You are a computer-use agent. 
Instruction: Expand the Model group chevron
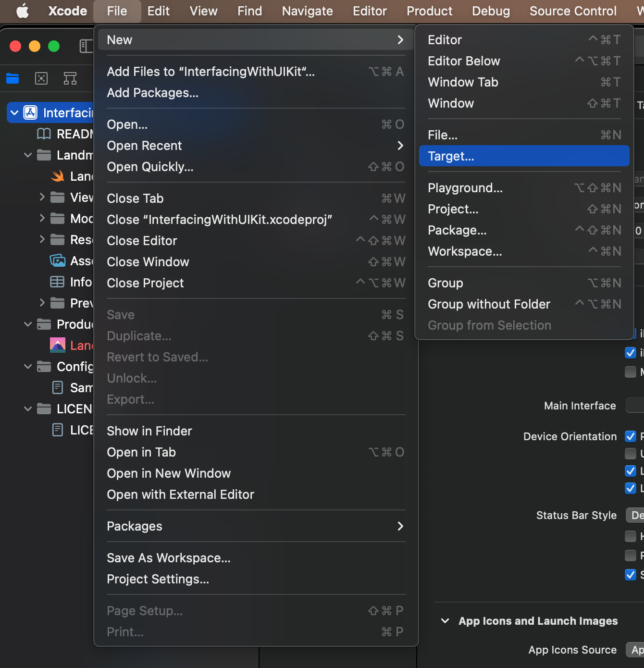point(42,218)
